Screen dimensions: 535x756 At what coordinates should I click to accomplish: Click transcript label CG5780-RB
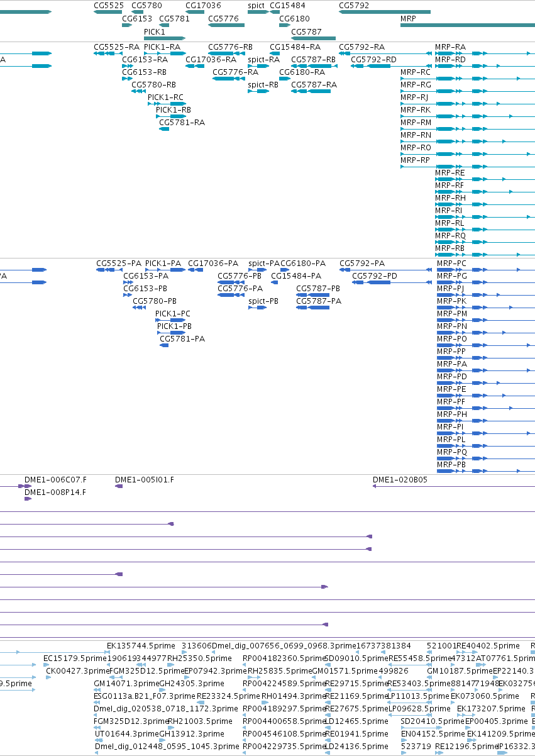(153, 85)
